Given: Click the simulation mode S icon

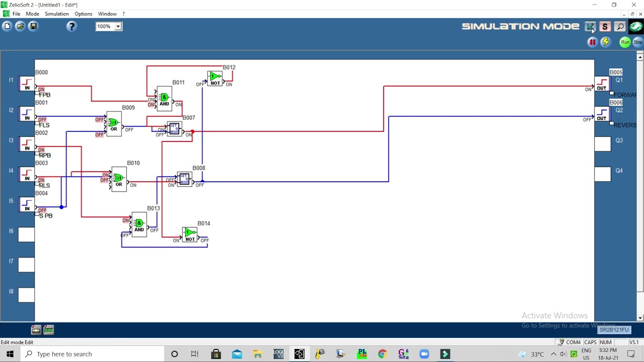Looking at the screenshot, I should (605, 27).
